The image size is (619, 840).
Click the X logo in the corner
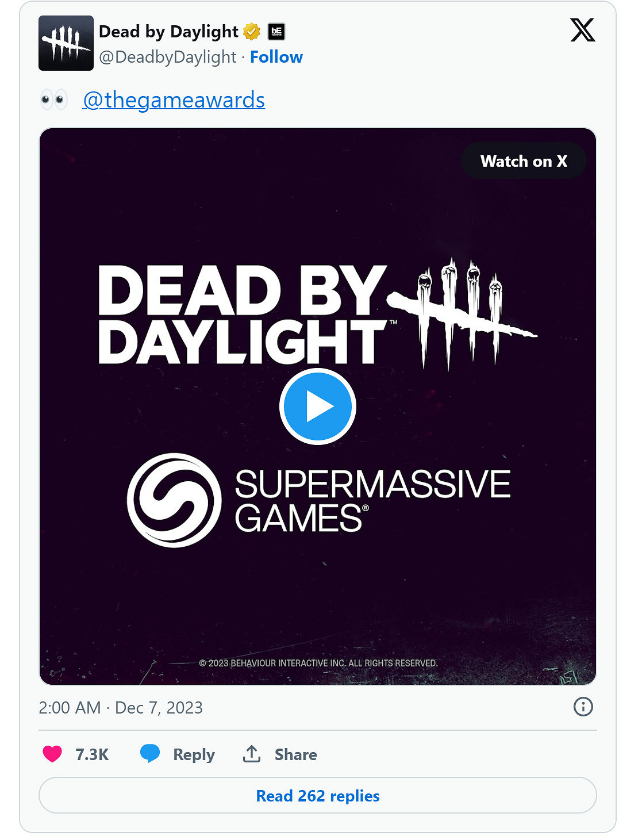(x=582, y=30)
